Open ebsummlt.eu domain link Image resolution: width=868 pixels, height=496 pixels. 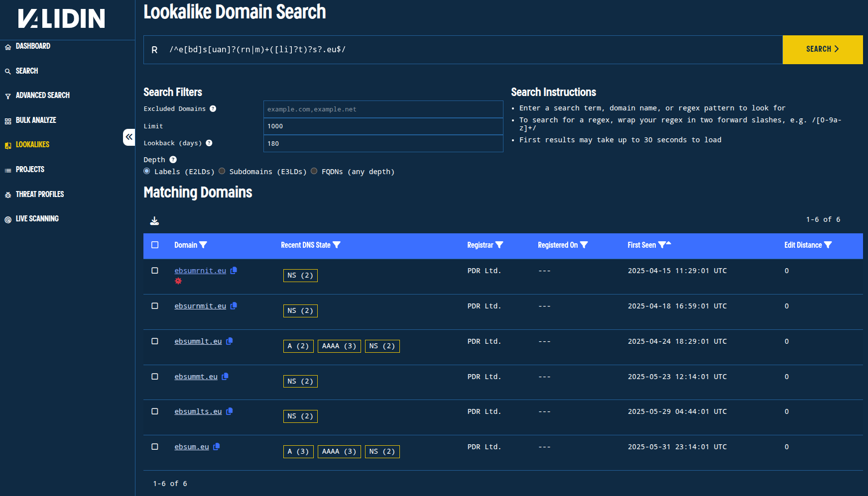(198, 341)
